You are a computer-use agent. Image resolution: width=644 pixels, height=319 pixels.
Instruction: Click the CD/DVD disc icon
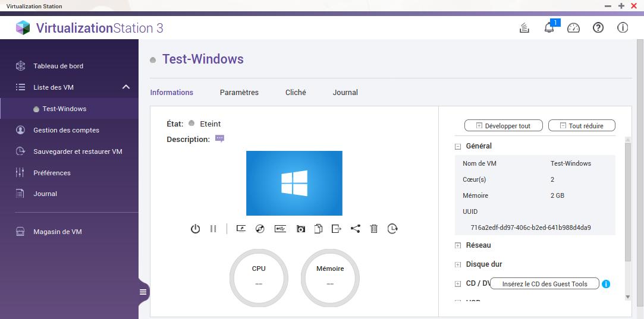pyautogui.click(x=260, y=229)
